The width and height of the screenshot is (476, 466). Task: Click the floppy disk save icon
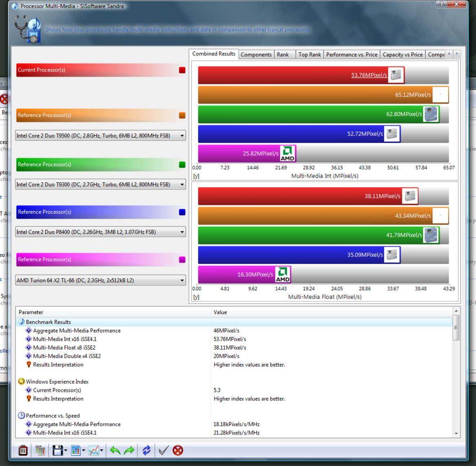click(57, 450)
